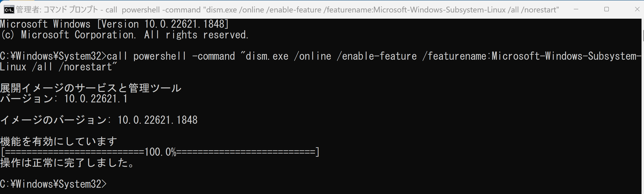Click the 展開イメージのサービスと管理ツール heading
The height and width of the screenshot is (194, 644).
[90, 88]
